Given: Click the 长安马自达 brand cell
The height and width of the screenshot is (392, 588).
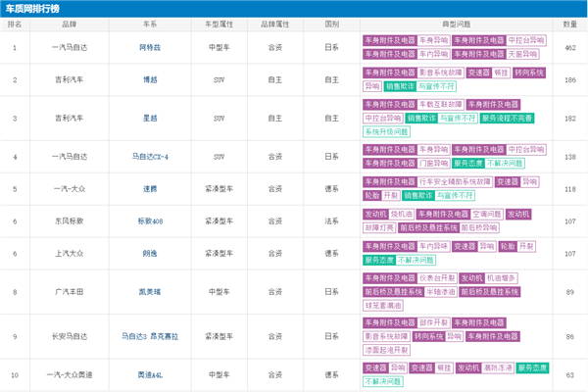Looking at the screenshot, I should pos(70,336).
